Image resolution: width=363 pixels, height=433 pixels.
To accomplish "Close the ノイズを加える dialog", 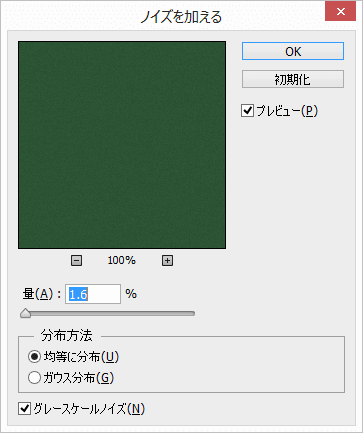I will 340,11.
